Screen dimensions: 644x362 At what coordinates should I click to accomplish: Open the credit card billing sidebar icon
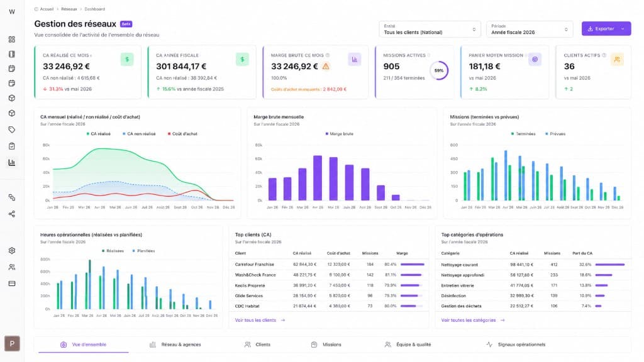pos(12,283)
